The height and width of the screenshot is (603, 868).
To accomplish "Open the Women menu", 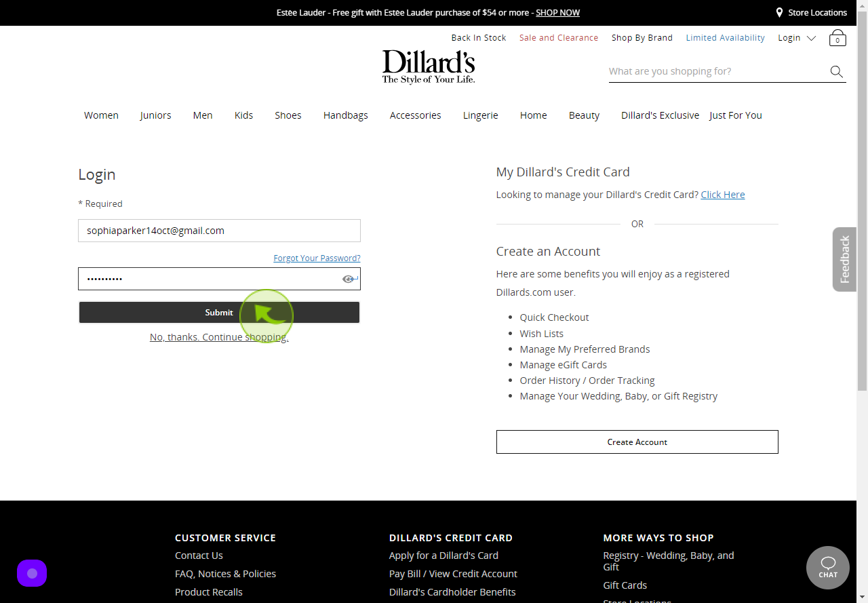I will click(x=101, y=115).
